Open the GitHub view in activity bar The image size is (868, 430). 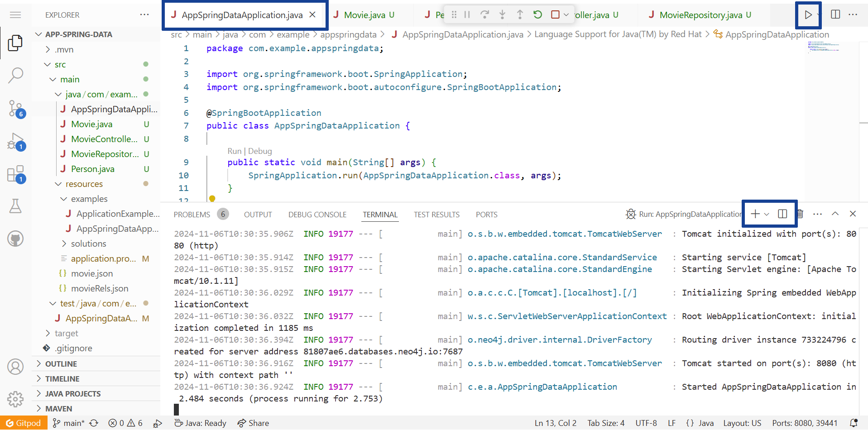(x=15, y=239)
